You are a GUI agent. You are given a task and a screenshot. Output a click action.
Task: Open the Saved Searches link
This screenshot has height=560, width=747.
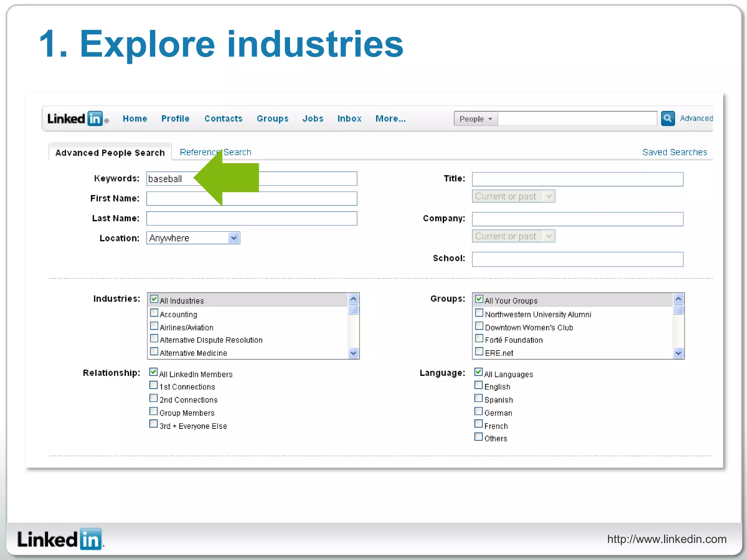pyautogui.click(x=674, y=152)
